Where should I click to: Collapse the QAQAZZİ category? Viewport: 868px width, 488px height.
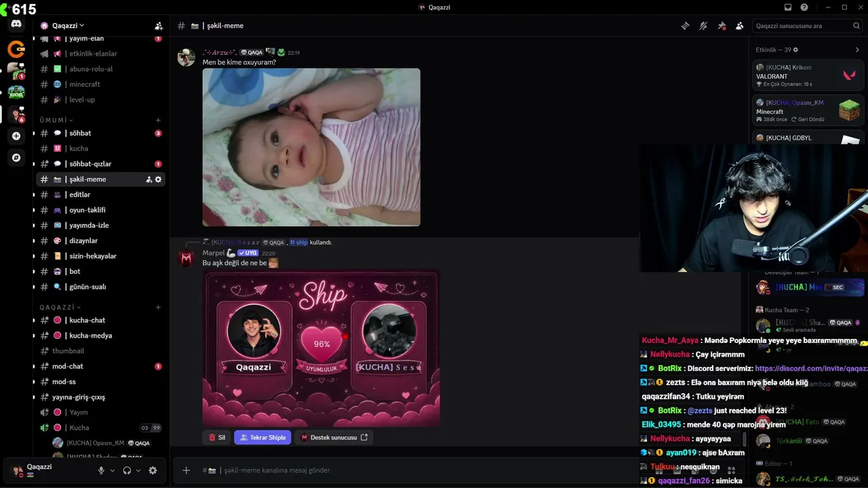[60, 307]
